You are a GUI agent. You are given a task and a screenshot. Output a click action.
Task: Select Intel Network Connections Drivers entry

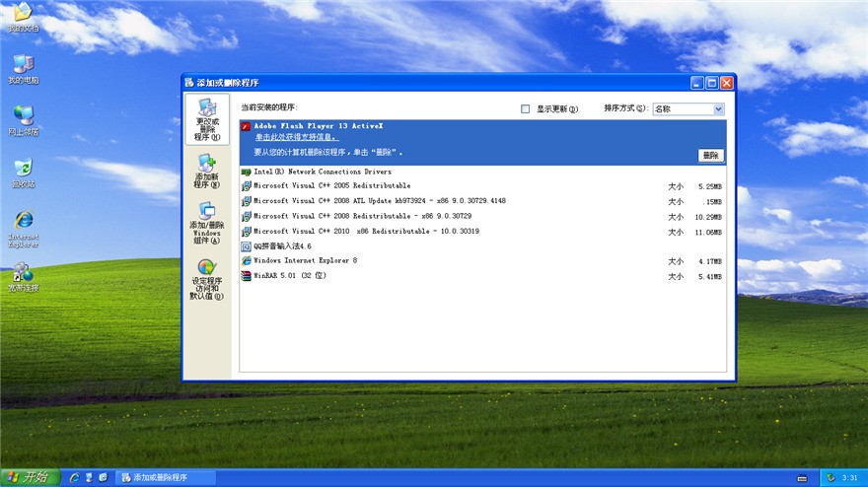[x=315, y=172]
